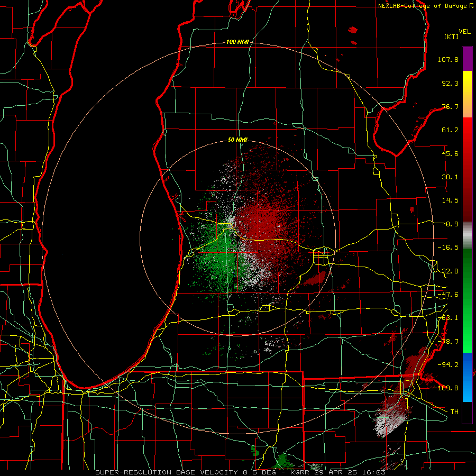The image size is (476, 476).
Task: Pick the gray near-zero segment of the color bar
Action: click(x=467, y=235)
